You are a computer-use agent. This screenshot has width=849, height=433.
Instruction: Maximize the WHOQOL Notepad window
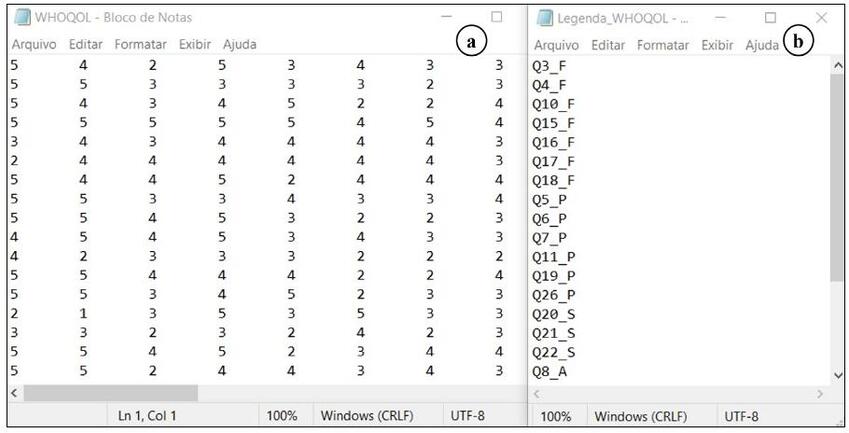click(497, 17)
